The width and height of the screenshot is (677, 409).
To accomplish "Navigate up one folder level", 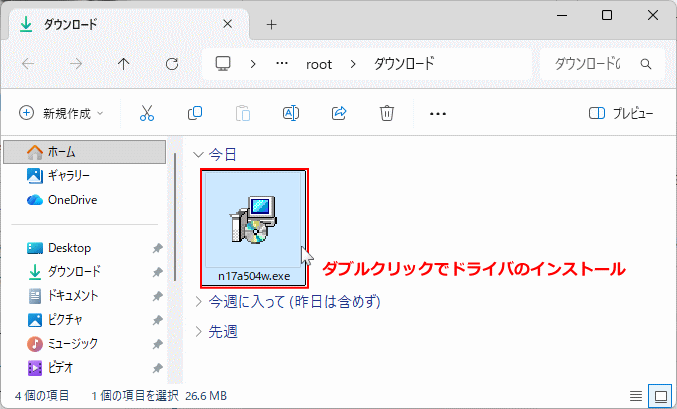I will click(x=123, y=64).
